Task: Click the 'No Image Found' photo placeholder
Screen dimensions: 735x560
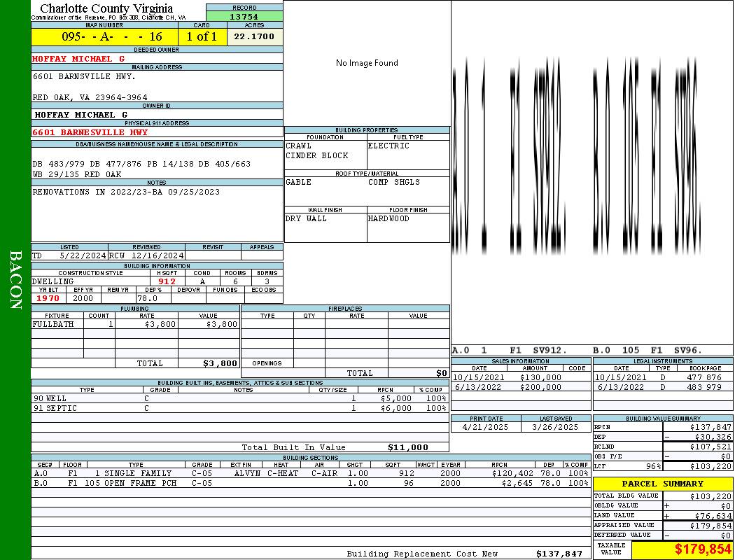Action: (x=367, y=63)
